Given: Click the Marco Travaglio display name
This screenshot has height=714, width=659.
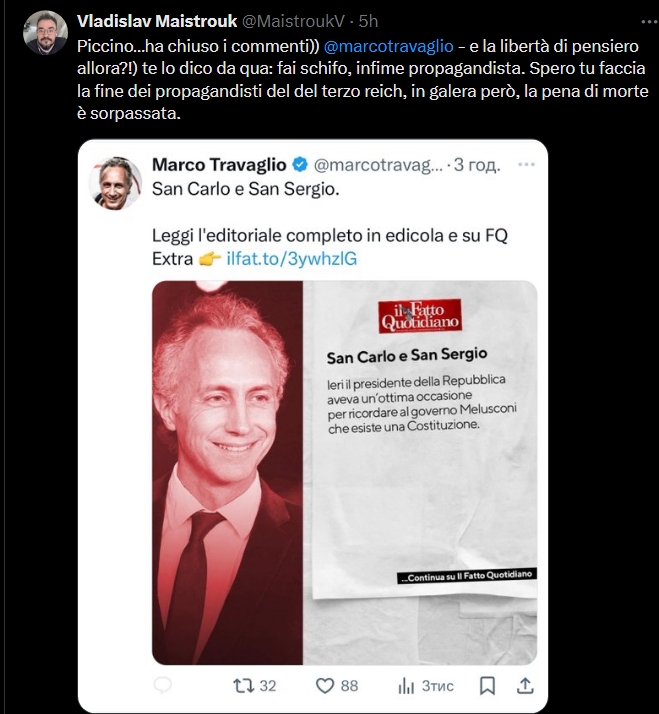Looking at the screenshot, I should click(x=219, y=164).
